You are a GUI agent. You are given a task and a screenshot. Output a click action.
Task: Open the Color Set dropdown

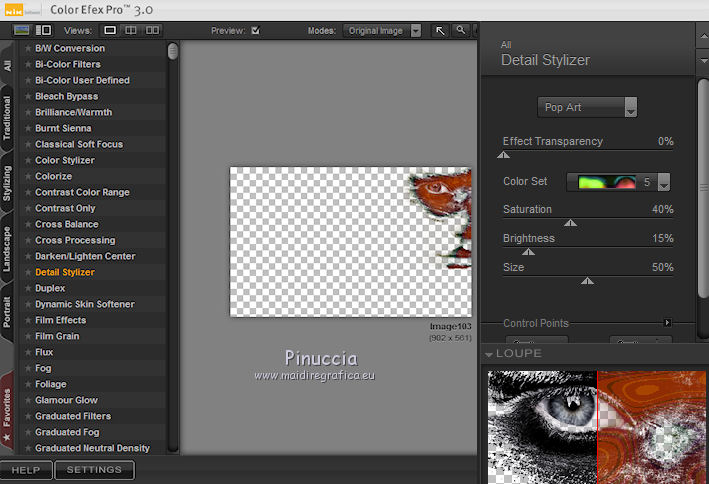pos(618,182)
